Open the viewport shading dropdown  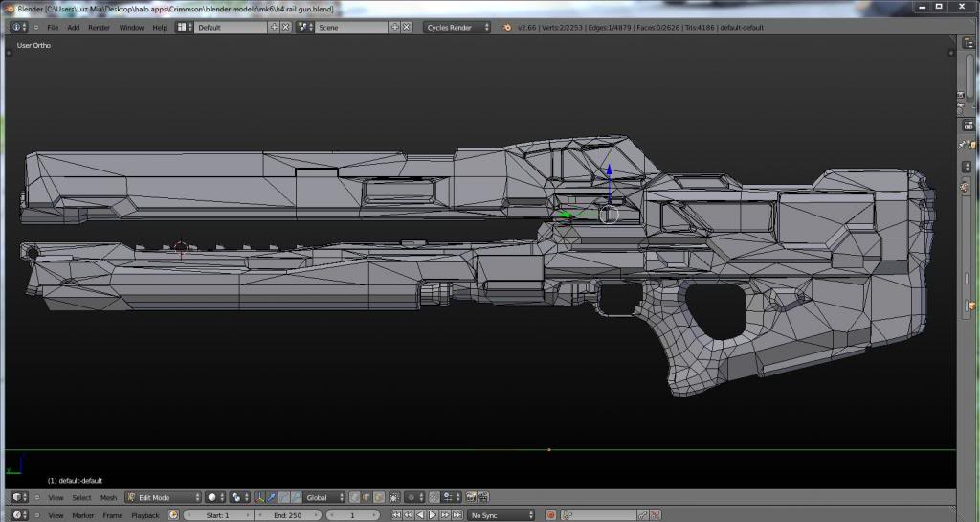pyautogui.click(x=215, y=498)
